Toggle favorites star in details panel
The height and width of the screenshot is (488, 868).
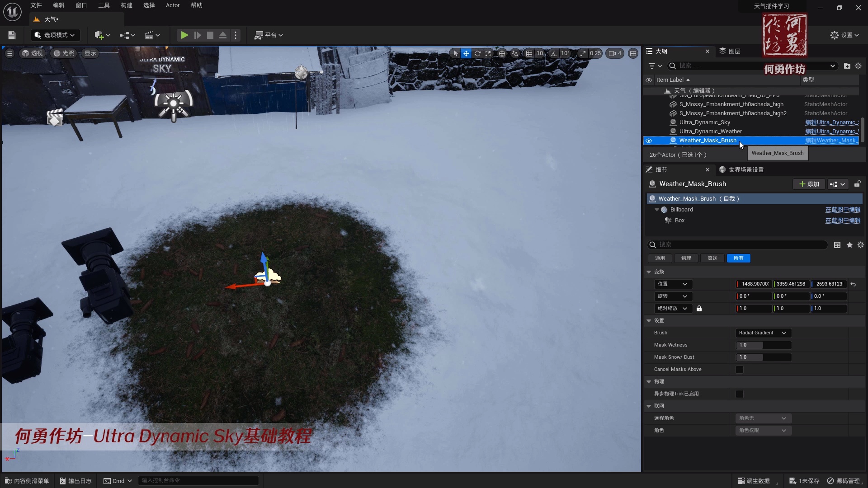(x=849, y=245)
